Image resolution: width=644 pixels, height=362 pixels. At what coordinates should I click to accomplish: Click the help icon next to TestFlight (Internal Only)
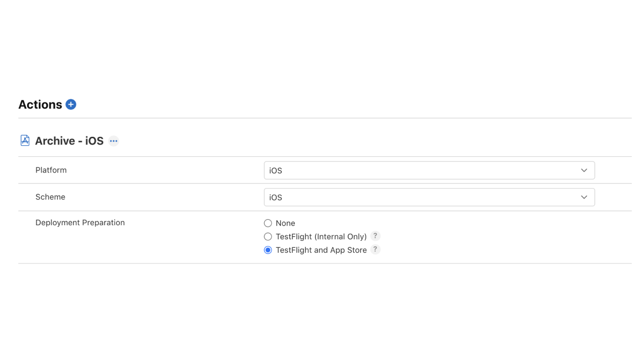click(x=375, y=236)
